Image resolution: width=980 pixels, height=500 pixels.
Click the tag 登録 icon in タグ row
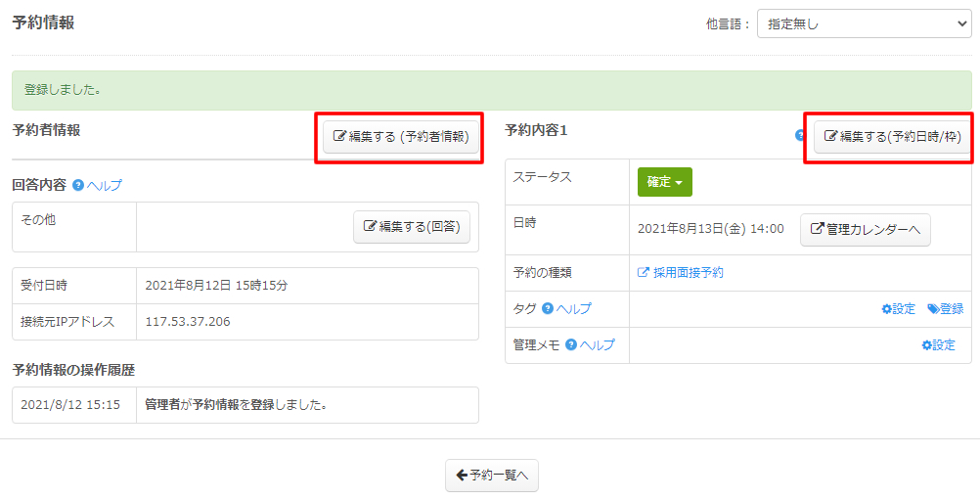[x=945, y=309]
